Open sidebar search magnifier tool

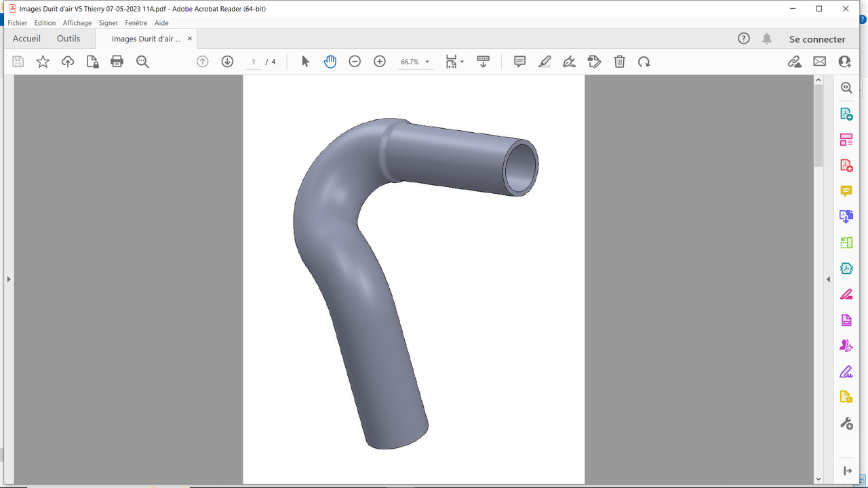point(846,87)
